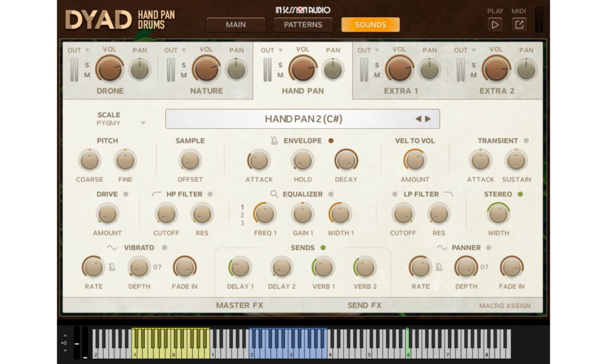The height and width of the screenshot is (364, 607).
Task: Enable the VIBRATO section
Action: [165, 248]
